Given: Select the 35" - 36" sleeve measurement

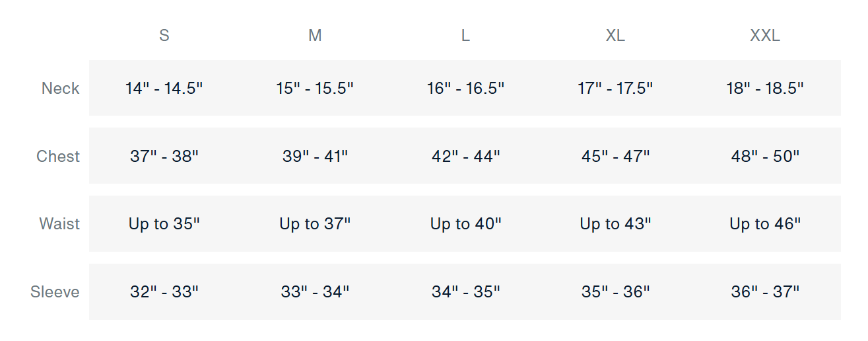Looking at the screenshot, I should [x=615, y=292].
